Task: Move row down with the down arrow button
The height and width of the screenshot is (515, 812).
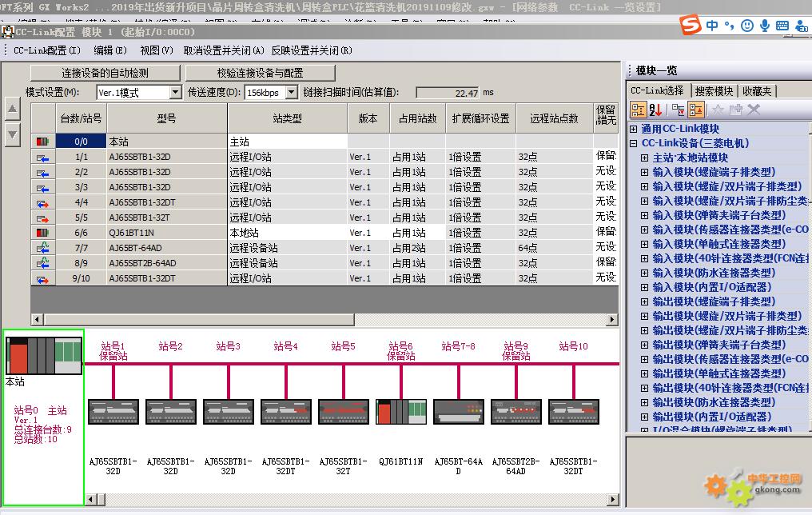Action: 13,134
